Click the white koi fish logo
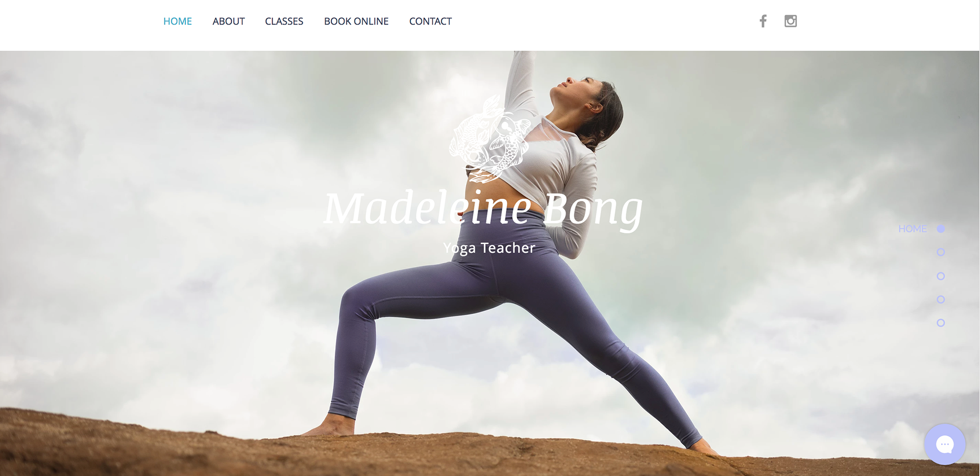 pyautogui.click(x=489, y=139)
